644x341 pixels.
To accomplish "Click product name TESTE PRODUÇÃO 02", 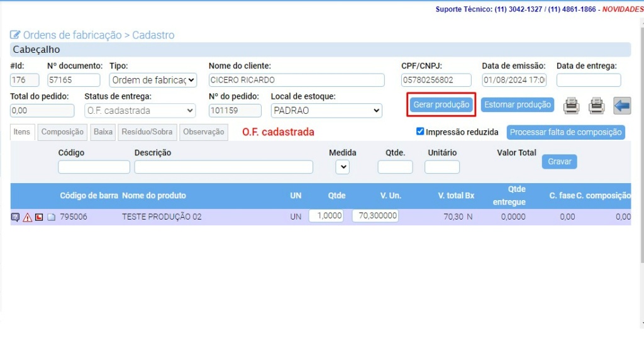I will (x=162, y=216).
